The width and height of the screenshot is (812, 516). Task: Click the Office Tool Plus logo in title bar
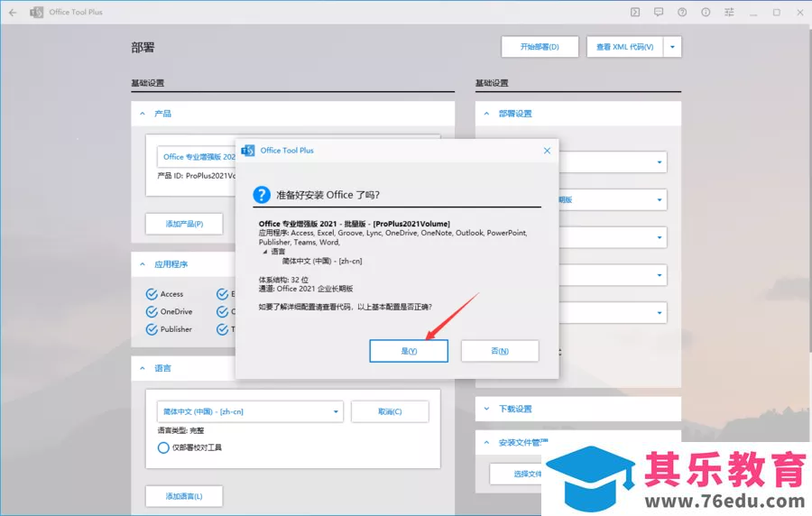click(36, 13)
